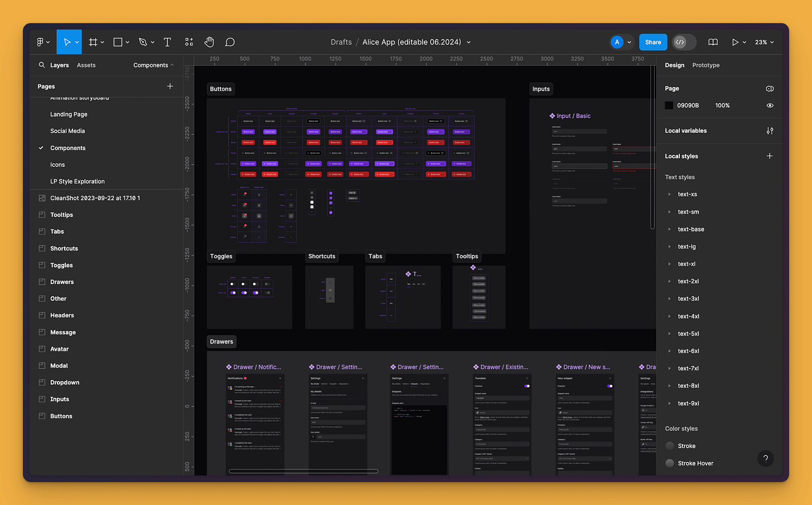This screenshot has height=505, width=812.
Task: Open the Resources components icon
Action: click(189, 42)
